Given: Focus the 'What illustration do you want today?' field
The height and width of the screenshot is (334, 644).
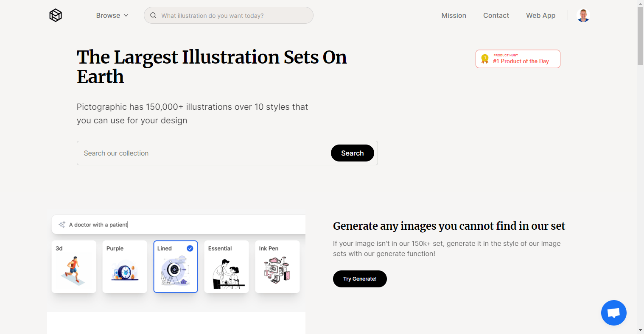Looking at the screenshot, I should click(x=229, y=15).
